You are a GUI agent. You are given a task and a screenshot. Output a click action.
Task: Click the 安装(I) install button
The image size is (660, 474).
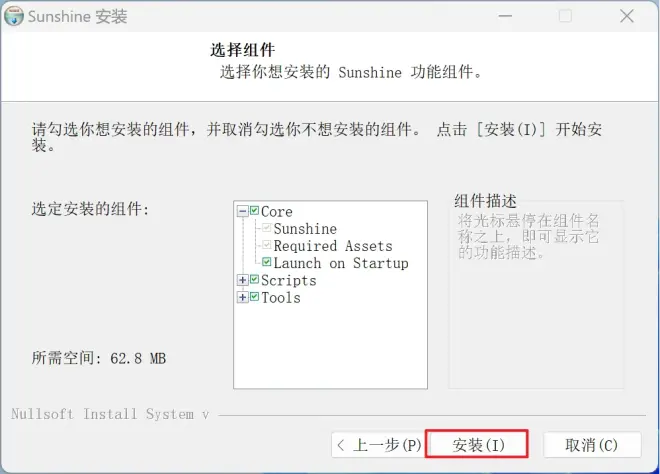(477, 444)
